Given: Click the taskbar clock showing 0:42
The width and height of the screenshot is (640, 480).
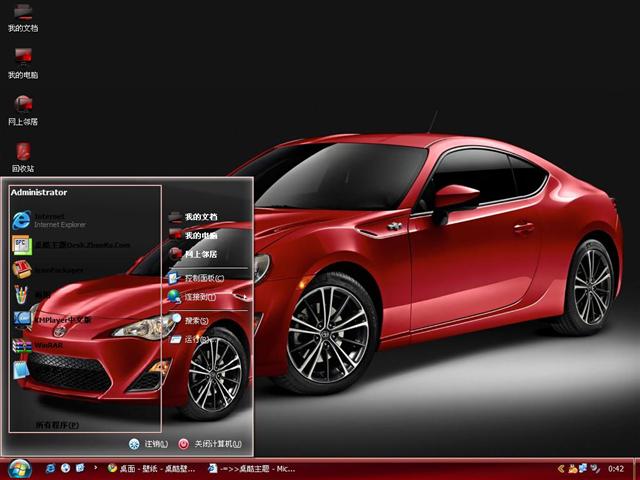Looking at the screenshot, I should pos(617,468).
